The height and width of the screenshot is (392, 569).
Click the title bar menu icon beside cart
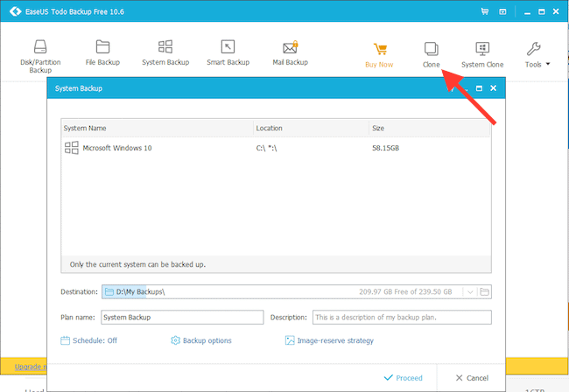(502, 11)
